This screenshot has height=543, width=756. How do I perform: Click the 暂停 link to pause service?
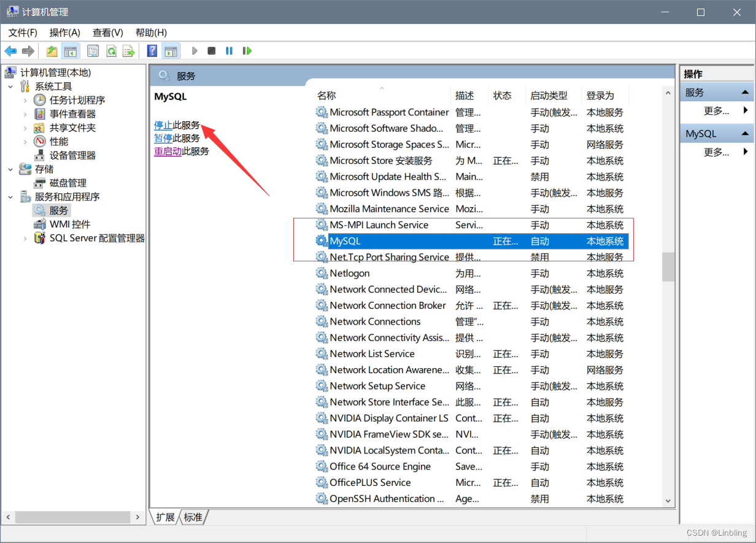[x=163, y=138]
